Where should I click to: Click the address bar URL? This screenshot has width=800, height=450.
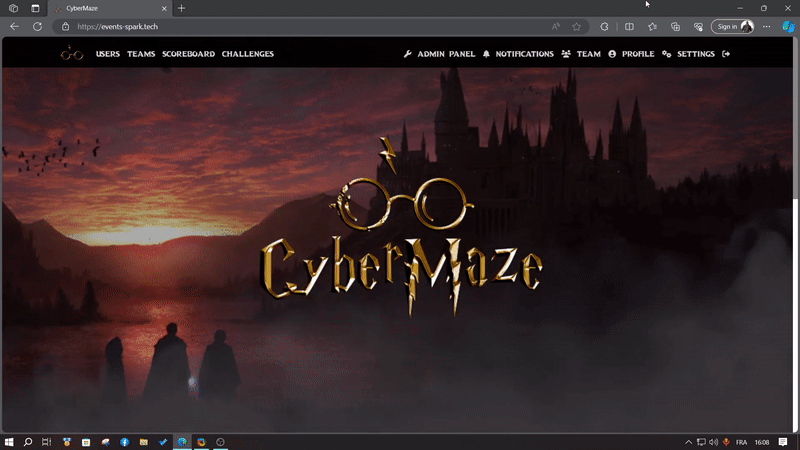pos(117,27)
